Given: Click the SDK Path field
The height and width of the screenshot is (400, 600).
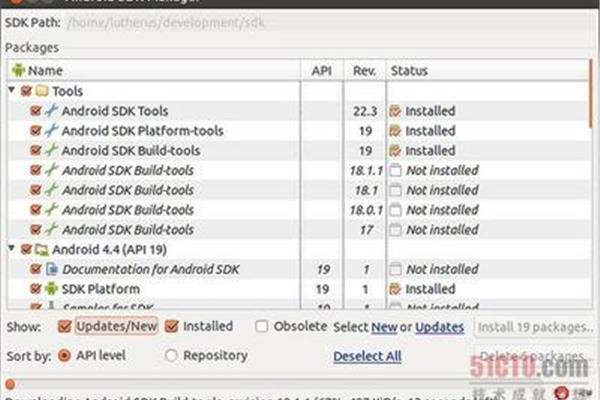Looking at the screenshot, I should coord(329,23).
